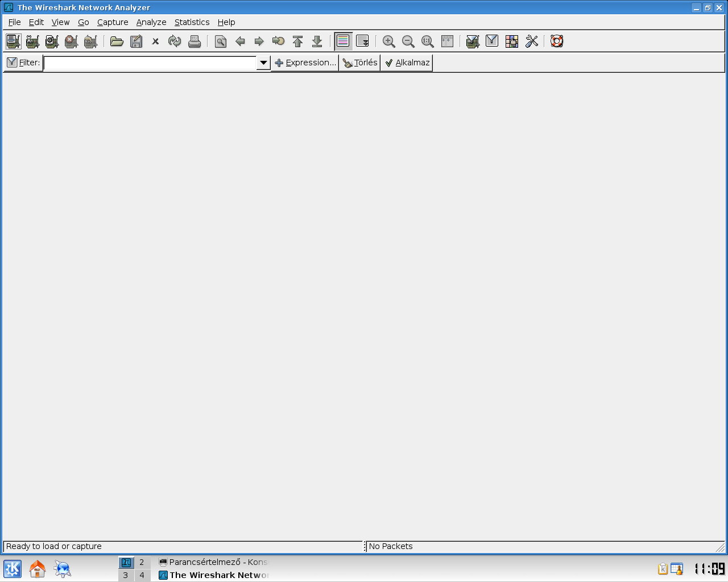Toggle auto scroll in live capture
The height and width of the screenshot is (582, 728).
tap(362, 41)
